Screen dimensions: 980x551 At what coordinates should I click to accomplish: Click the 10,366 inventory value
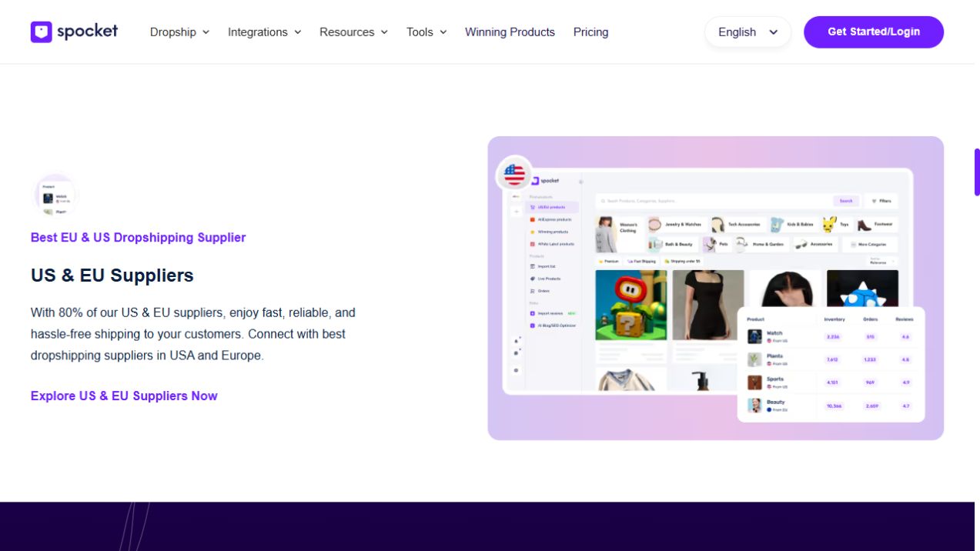pos(834,406)
